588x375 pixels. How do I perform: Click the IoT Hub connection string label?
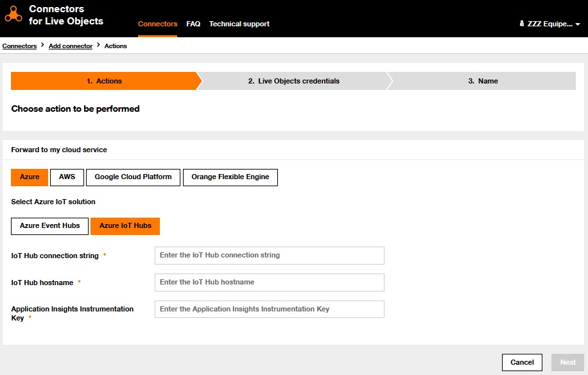(x=55, y=256)
